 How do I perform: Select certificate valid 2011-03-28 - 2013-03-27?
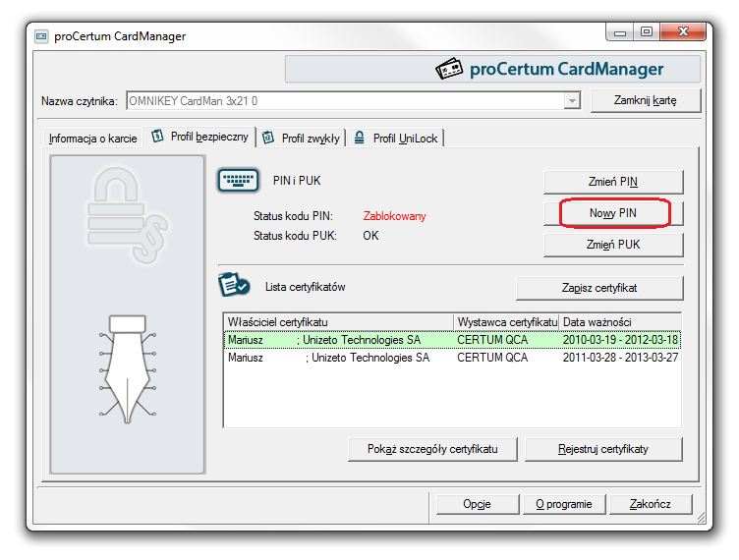452,358
